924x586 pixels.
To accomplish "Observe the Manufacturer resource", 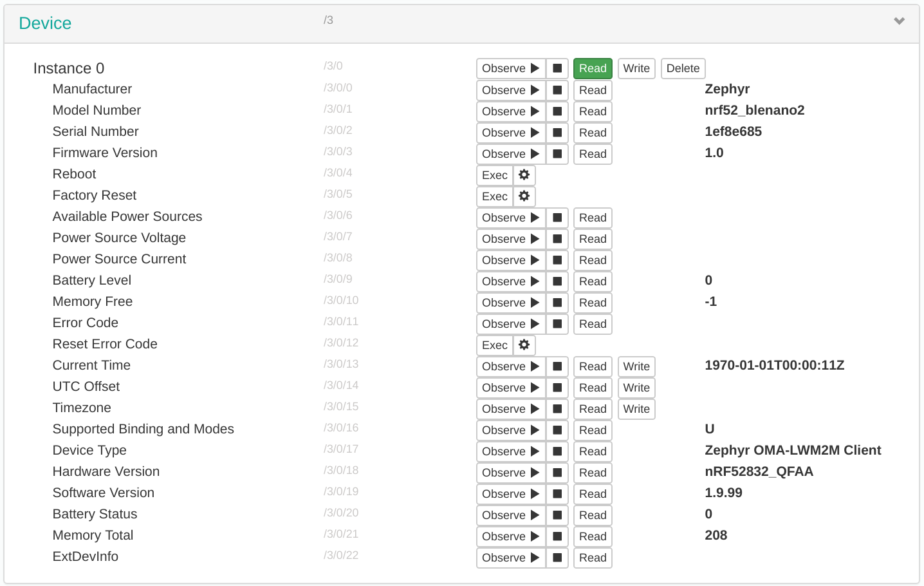I will pyautogui.click(x=511, y=90).
